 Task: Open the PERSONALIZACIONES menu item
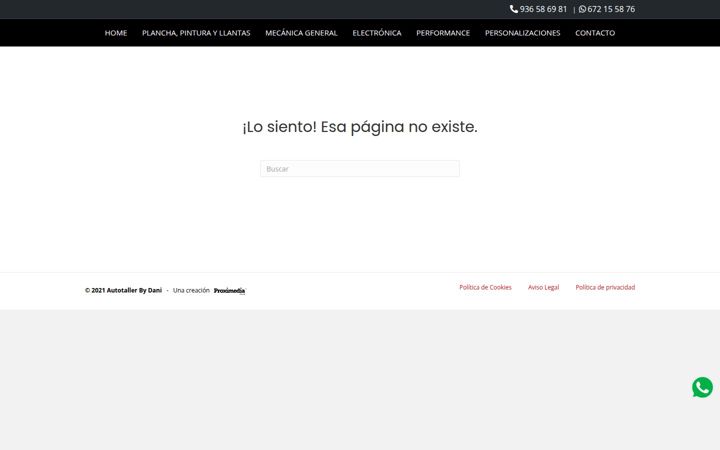[x=523, y=33]
